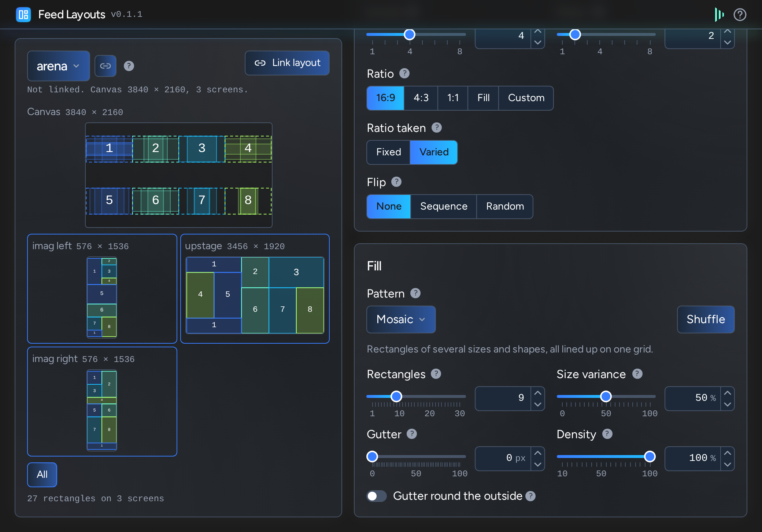Decrease the Density percent stepper
This screenshot has width=762, height=532.
[728, 465]
